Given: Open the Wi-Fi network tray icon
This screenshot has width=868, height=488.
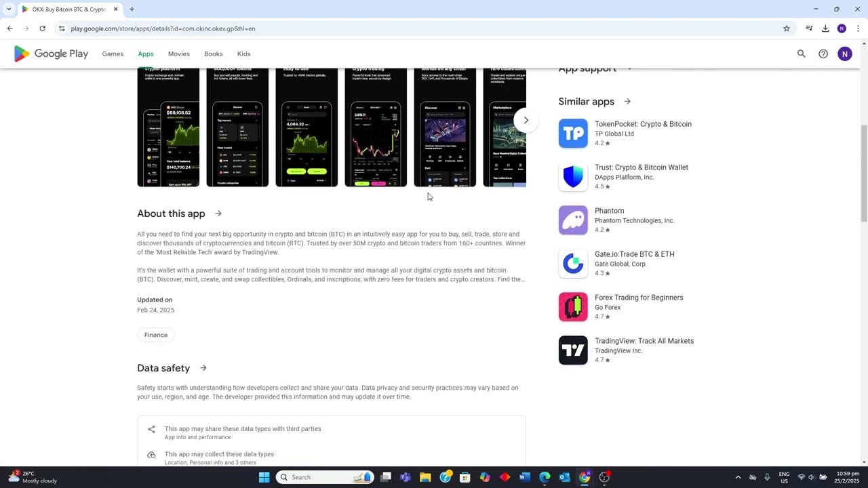Looking at the screenshot, I should point(801,477).
